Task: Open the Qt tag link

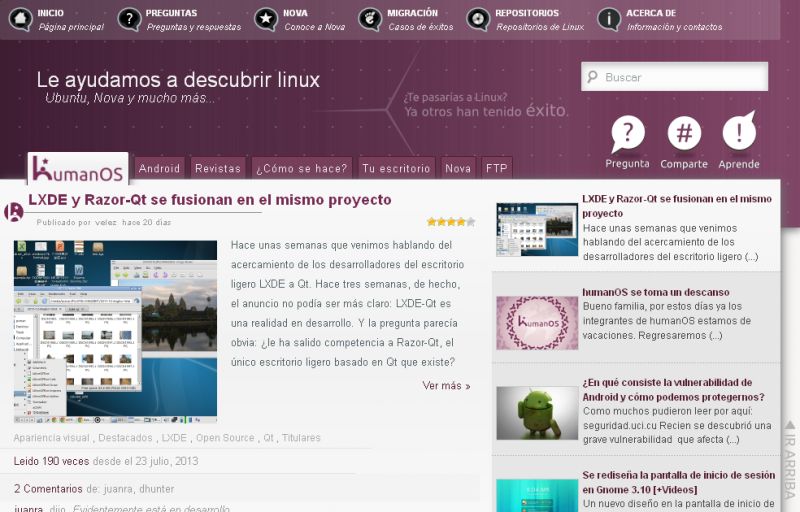Action: 268,438
